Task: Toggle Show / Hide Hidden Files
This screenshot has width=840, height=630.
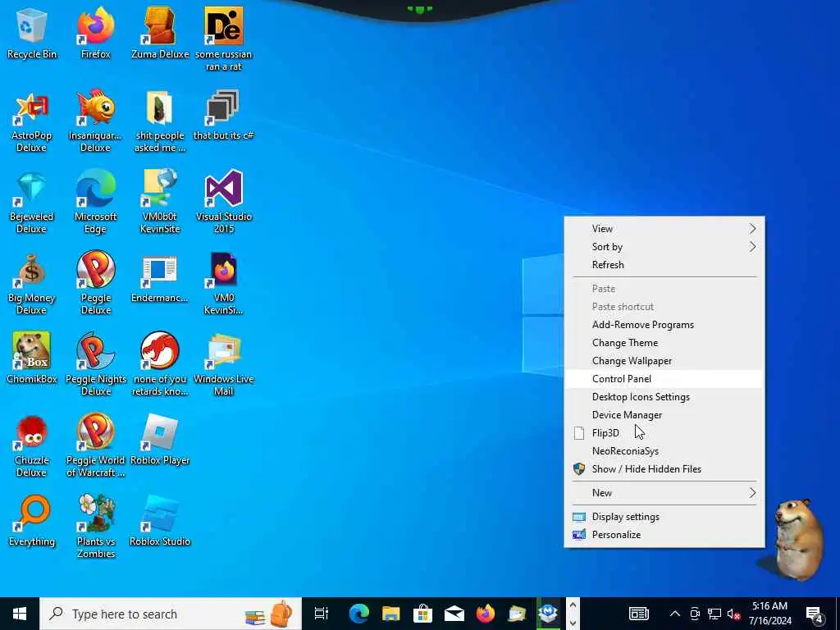Action: pyautogui.click(x=664, y=469)
